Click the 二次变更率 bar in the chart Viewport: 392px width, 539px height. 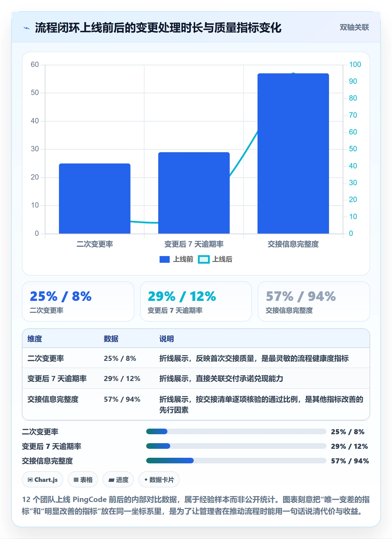pyautogui.click(x=95, y=198)
